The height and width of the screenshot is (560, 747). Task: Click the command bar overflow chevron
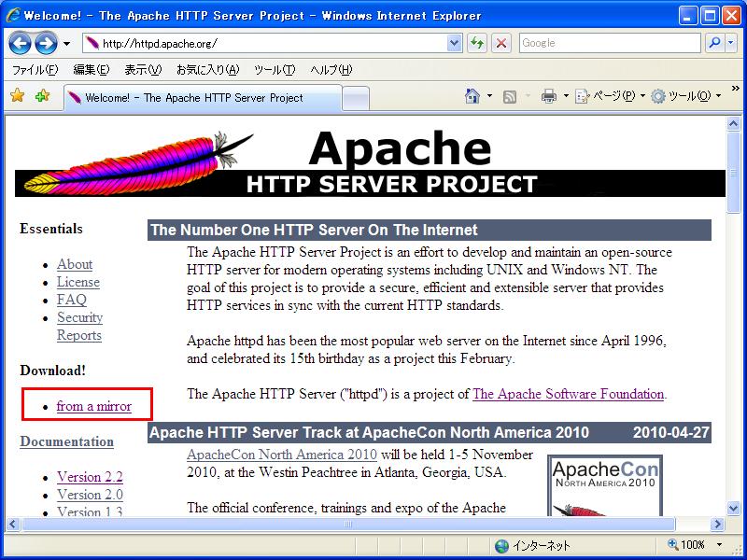coord(736,88)
